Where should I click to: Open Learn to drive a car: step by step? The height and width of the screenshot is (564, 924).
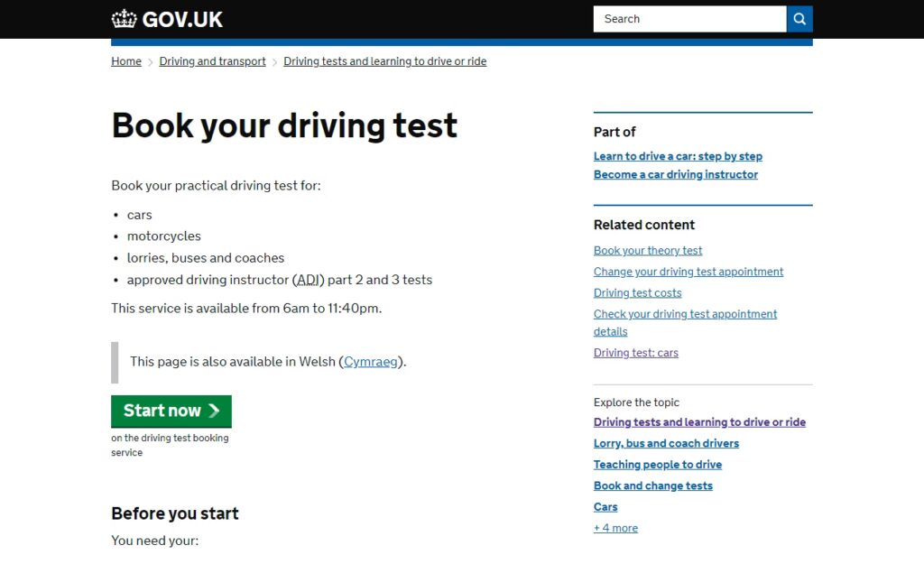point(678,156)
